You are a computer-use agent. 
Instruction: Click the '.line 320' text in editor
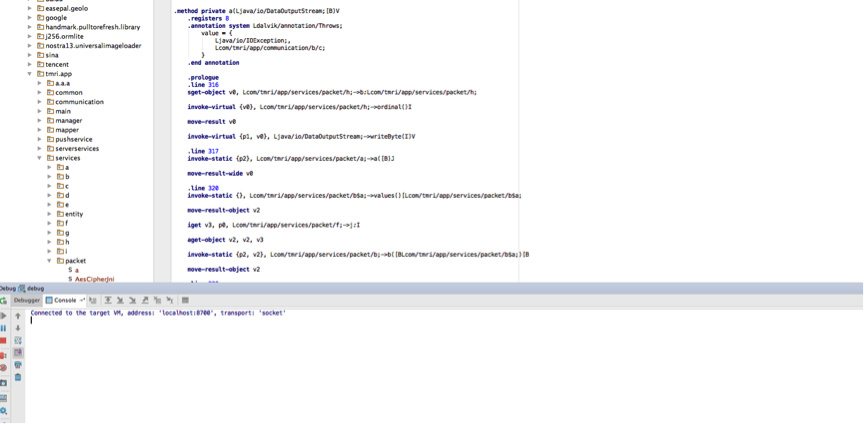pyautogui.click(x=203, y=188)
